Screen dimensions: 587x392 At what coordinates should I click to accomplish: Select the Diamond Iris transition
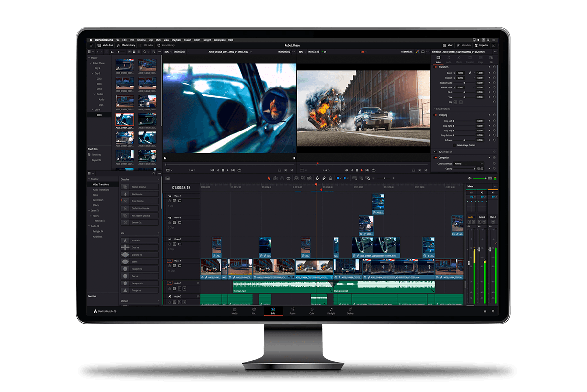140,255
